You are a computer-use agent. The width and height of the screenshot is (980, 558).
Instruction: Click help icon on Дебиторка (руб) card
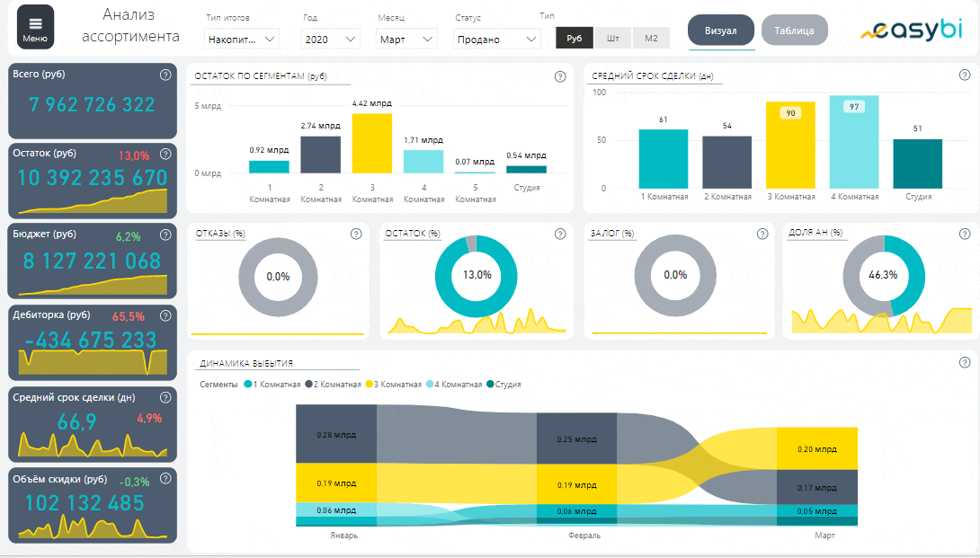(165, 315)
